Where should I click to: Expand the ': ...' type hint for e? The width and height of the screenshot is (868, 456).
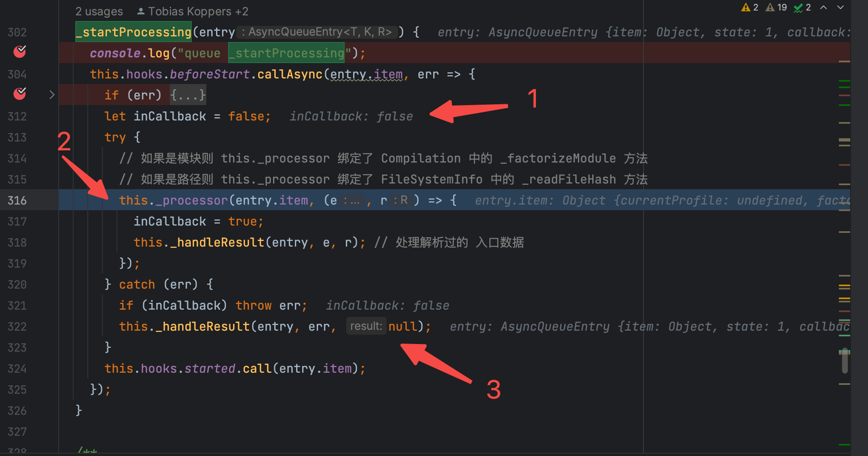351,201
